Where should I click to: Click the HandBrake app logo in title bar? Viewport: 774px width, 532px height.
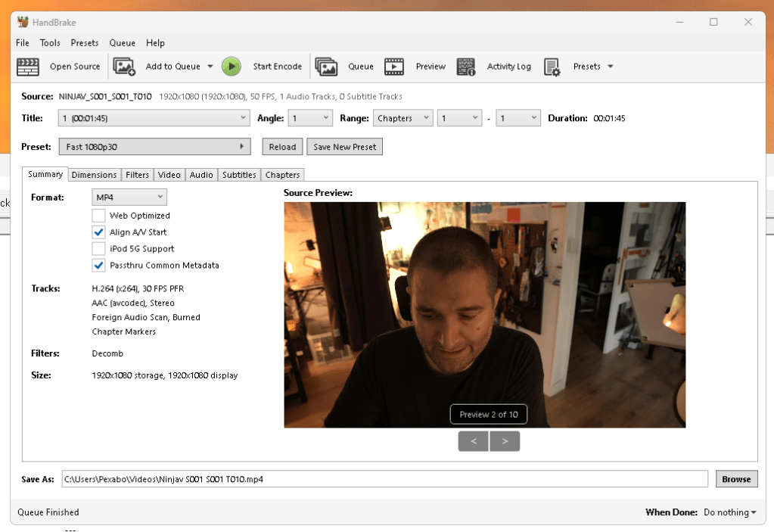click(23, 22)
